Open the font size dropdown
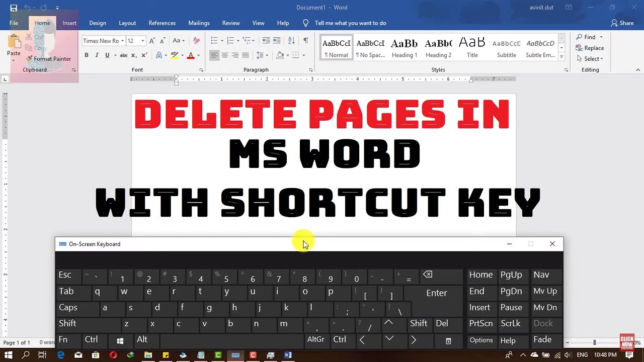The width and height of the screenshot is (644, 362). click(x=143, y=41)
